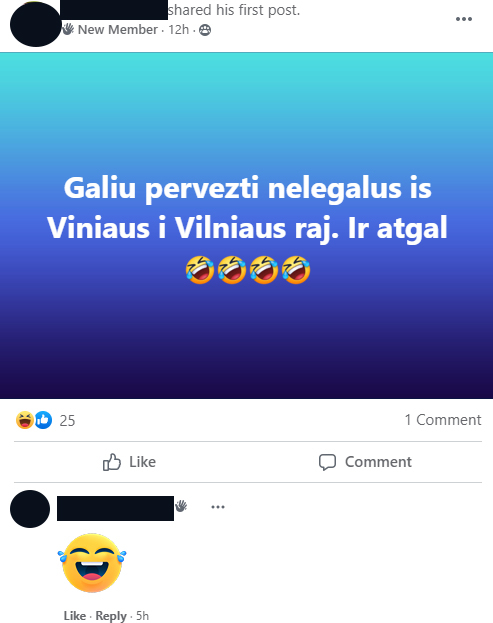Click the waving hand badge beside commenter name
Viewport: 493px width, 623px height.
[181, 506]
